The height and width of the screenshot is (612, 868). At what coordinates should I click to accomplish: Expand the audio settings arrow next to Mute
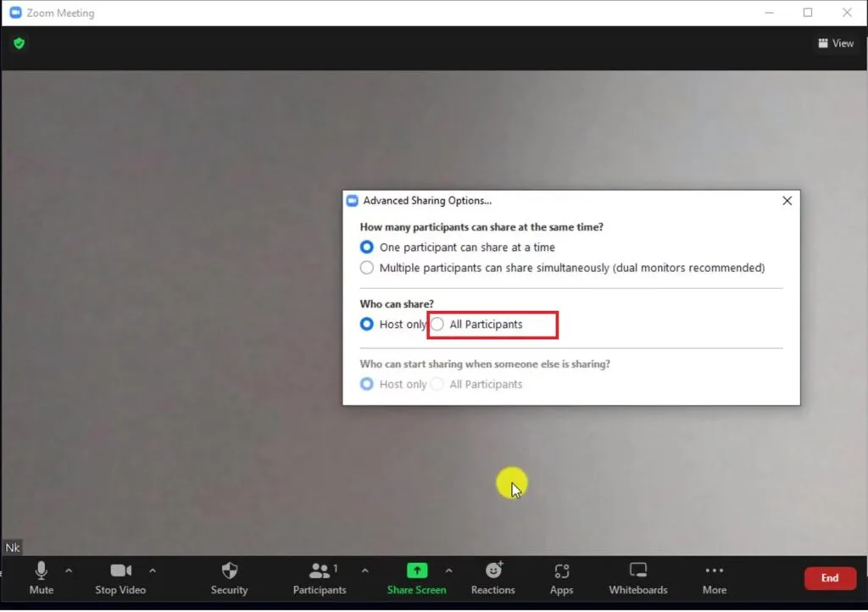69,570
